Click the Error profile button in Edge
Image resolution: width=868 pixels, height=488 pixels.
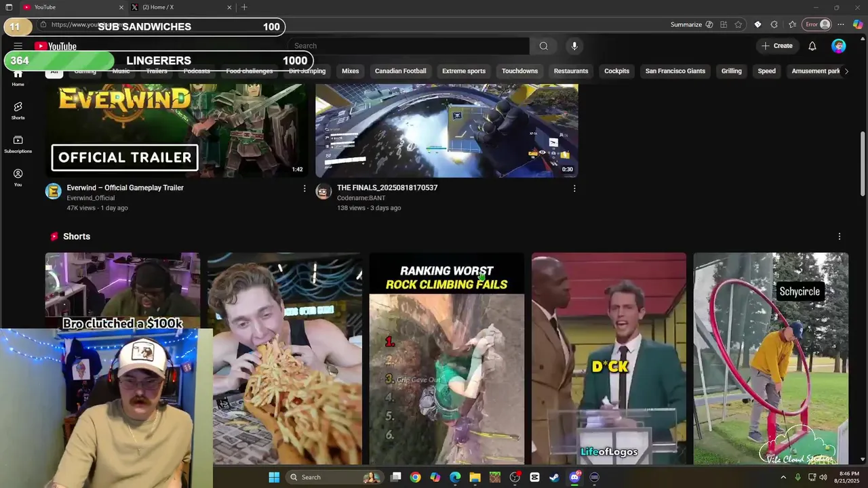point(817,24)
